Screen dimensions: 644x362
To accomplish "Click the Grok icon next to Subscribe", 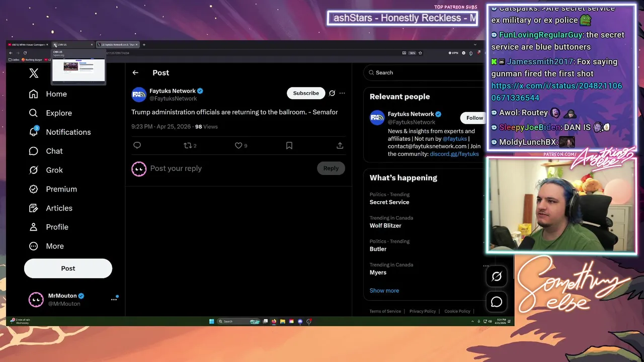I will pos(332,93).
